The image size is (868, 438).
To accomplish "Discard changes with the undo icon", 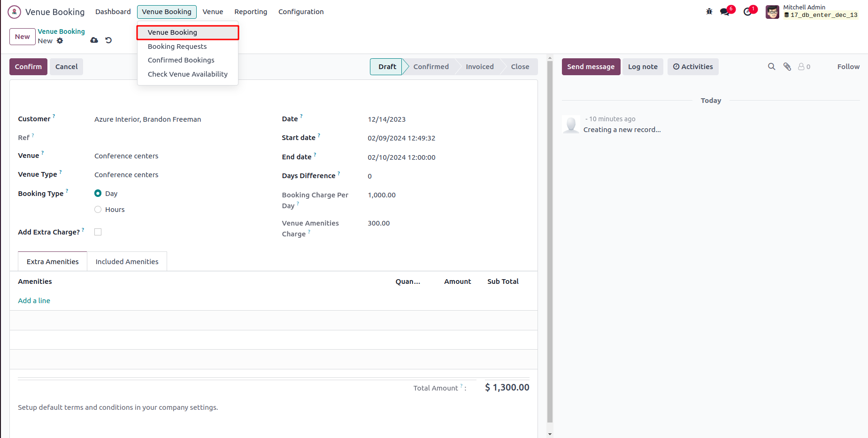I will pyautogui.click(x=108, y=40).
